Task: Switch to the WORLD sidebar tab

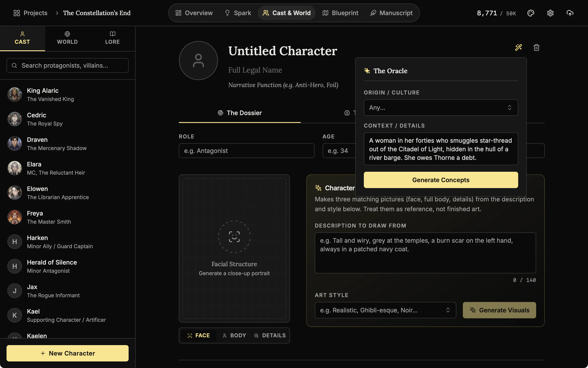Action: [x=67, y=38]
